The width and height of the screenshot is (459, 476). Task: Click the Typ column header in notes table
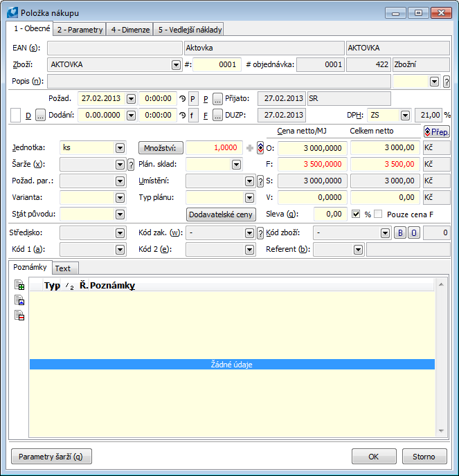tap(52, 286)
